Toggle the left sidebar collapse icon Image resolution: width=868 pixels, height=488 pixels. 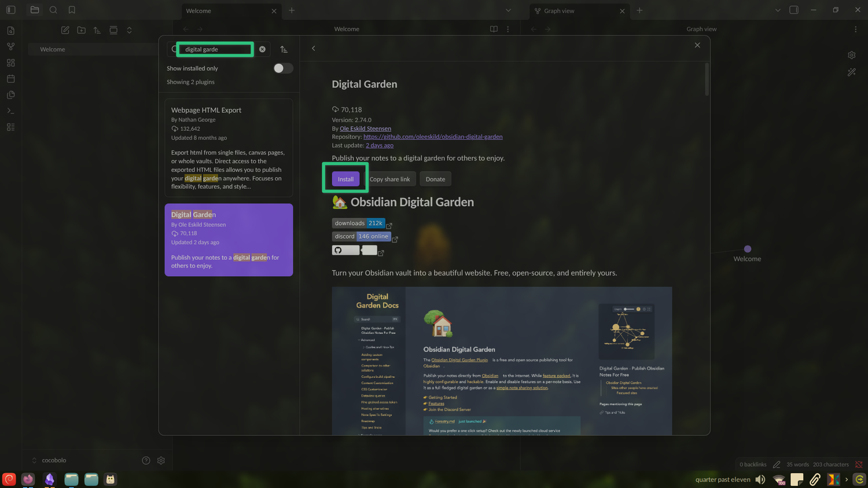11,10
